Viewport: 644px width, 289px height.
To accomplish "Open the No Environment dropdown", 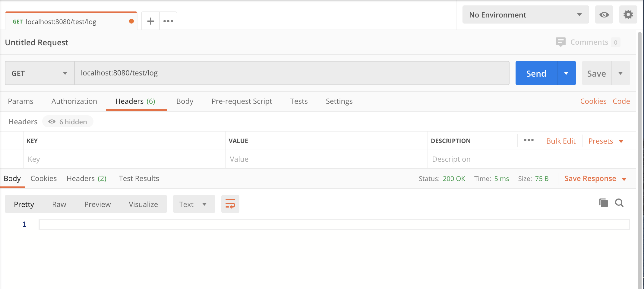I will [x=526, y=14].
